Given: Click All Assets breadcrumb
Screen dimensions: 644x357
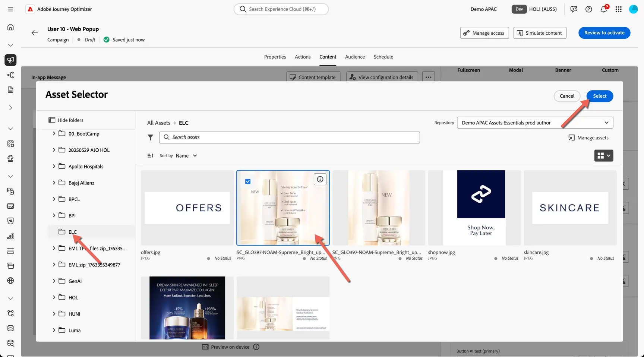Looking at the screenshot, I should (159, 123).
